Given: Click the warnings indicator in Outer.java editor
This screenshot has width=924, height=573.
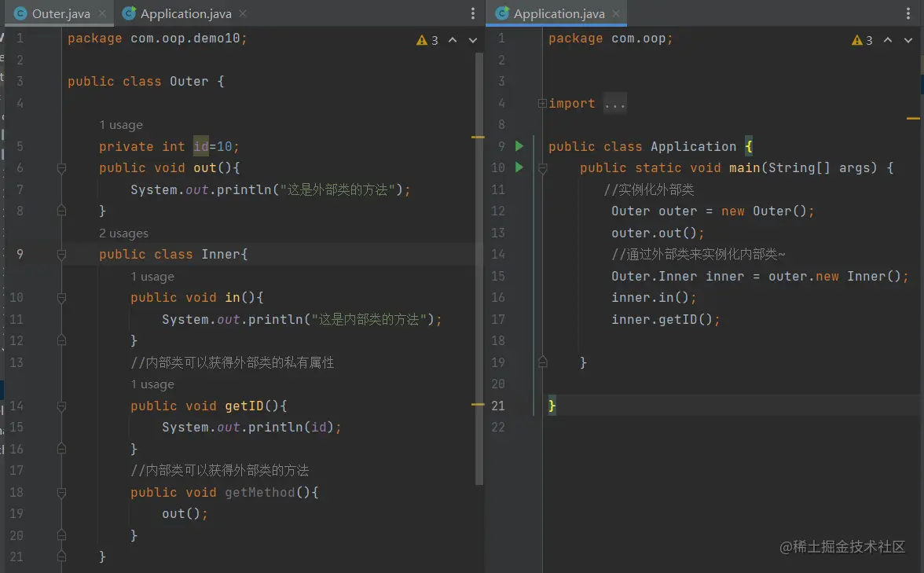Looking at the screenshot, I should point(427,40).
